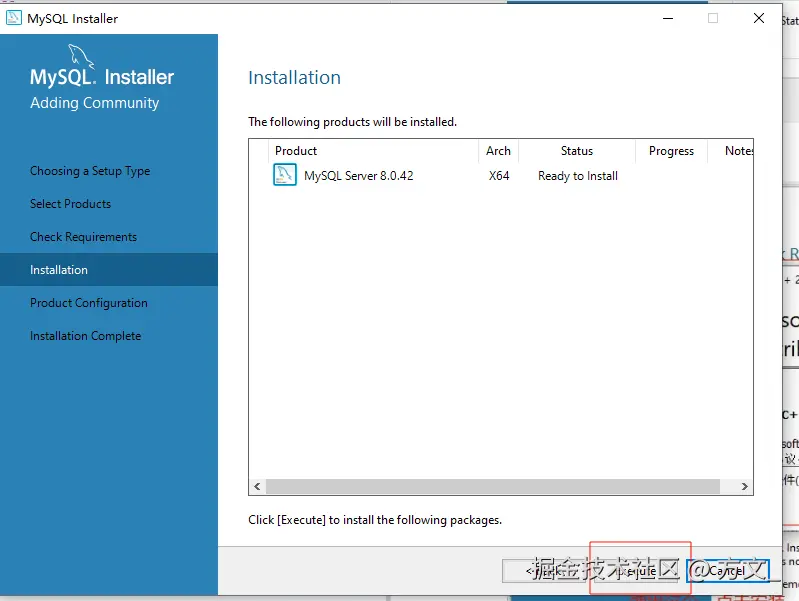Click the Ready to Install status cell
The height and width of the screenshot is (601, 799).
[578, 176]
